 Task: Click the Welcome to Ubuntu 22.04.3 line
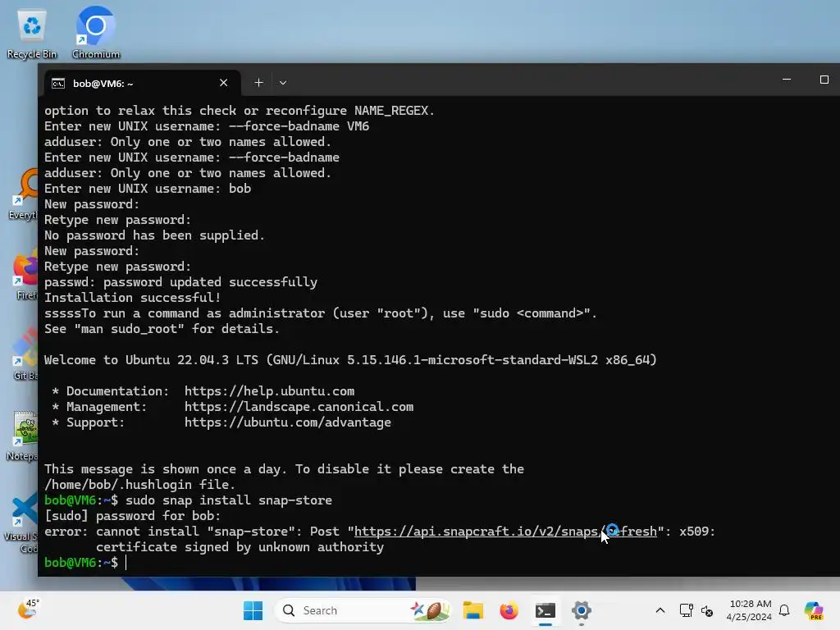350,360
